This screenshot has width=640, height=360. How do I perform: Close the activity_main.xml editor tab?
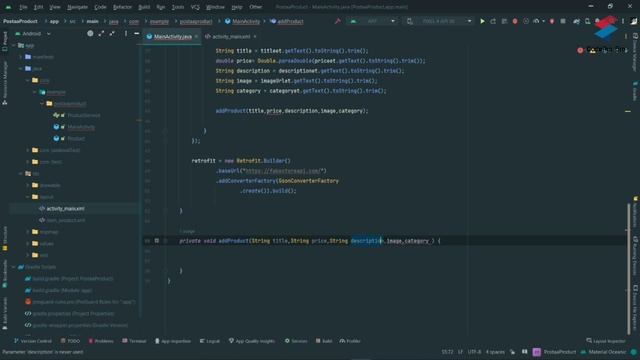point(255,37)
